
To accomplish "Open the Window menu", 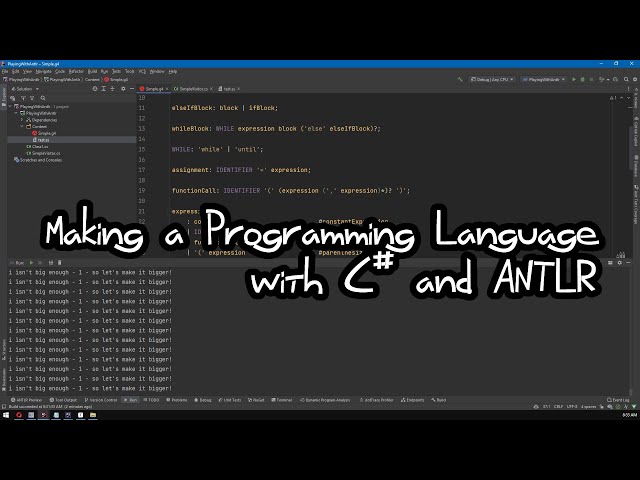I will pos(157,71).
